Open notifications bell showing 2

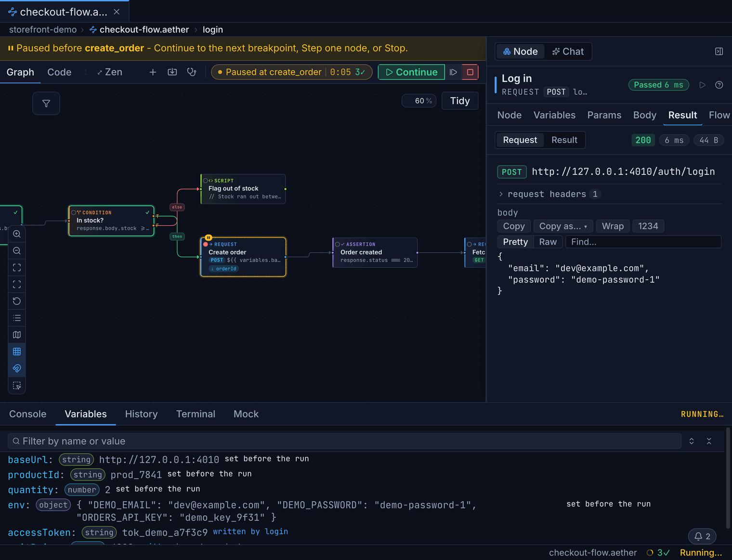point(702,536)
